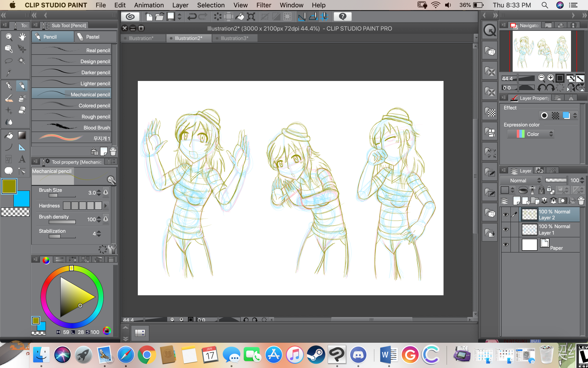The height and width of the screenshot is (368, 588).
Task: Select the Hand move tool
Action: pos(22,37)
